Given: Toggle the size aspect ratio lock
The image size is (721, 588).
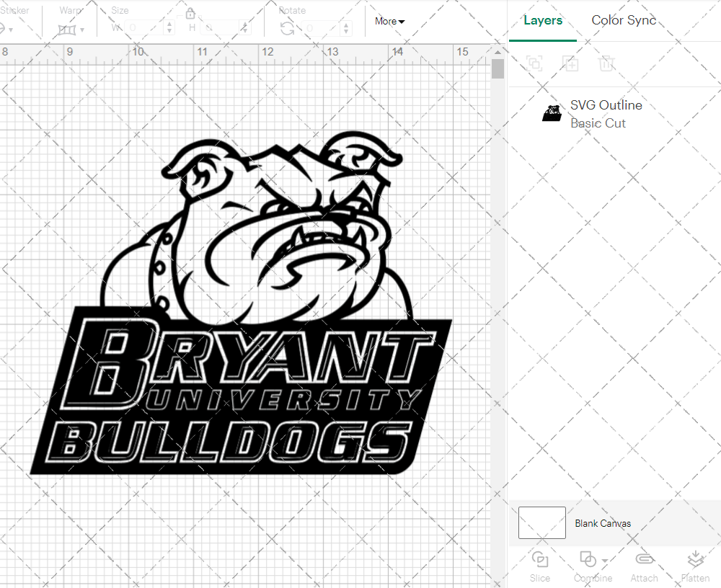Looking at the screenshot, I should click(190, 13).
